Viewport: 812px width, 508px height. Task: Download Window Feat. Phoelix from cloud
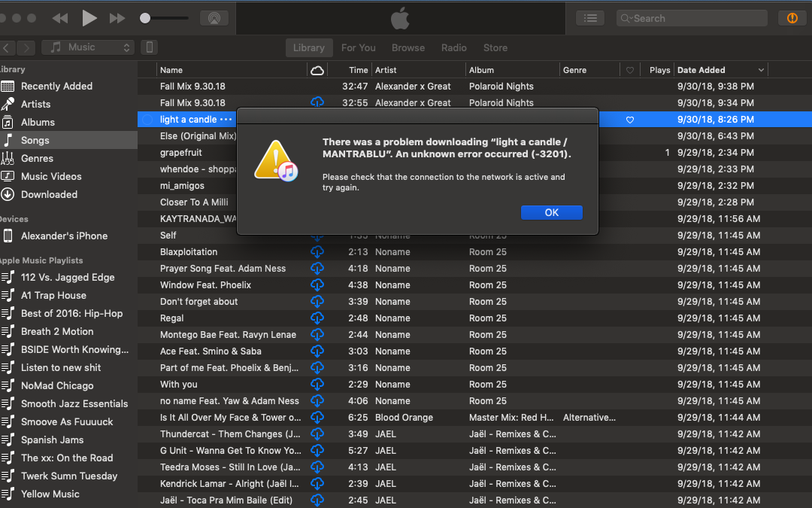(x=317, y=285)
